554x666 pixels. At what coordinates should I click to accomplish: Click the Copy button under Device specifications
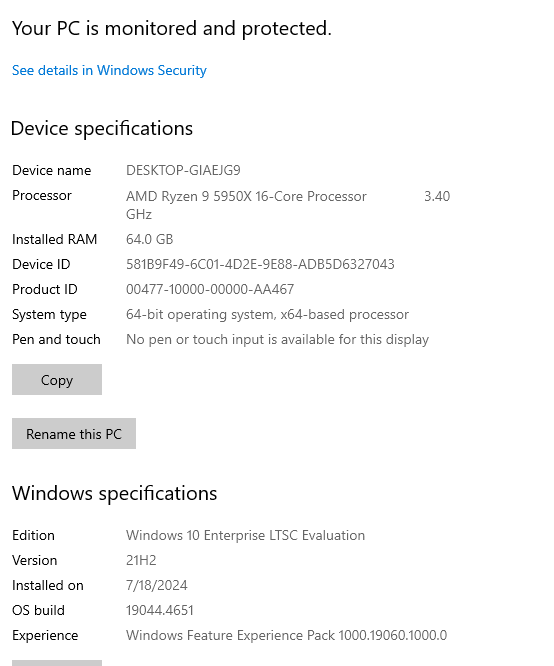pos(57,379)
